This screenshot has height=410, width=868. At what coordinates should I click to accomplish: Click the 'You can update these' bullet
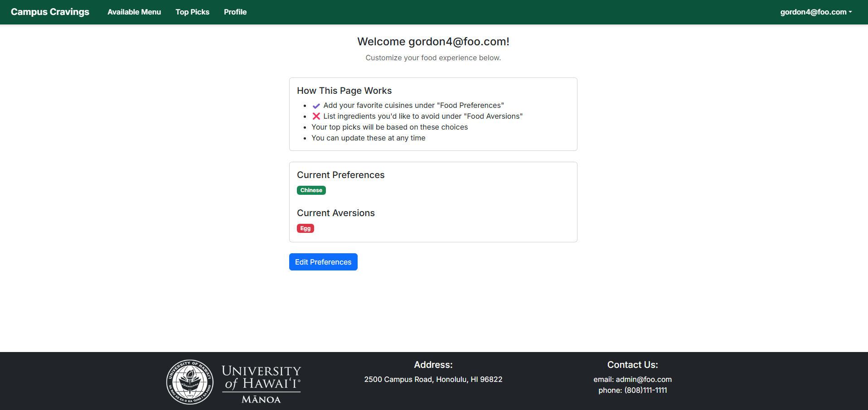[x=368, y=138]
